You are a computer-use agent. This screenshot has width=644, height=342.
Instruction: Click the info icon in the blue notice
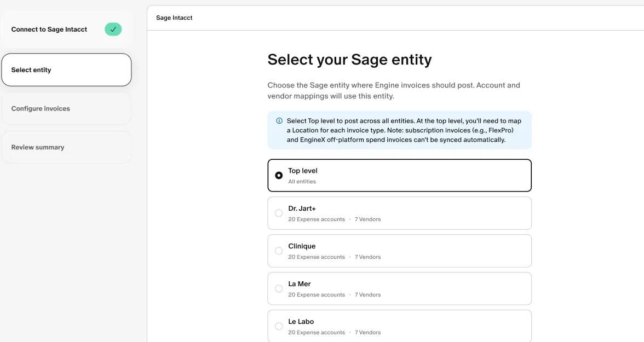click(279, 121)
